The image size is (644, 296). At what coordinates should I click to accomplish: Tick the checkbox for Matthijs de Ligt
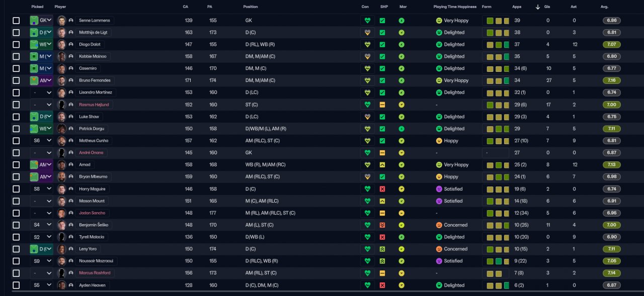(x=16, y=33)
